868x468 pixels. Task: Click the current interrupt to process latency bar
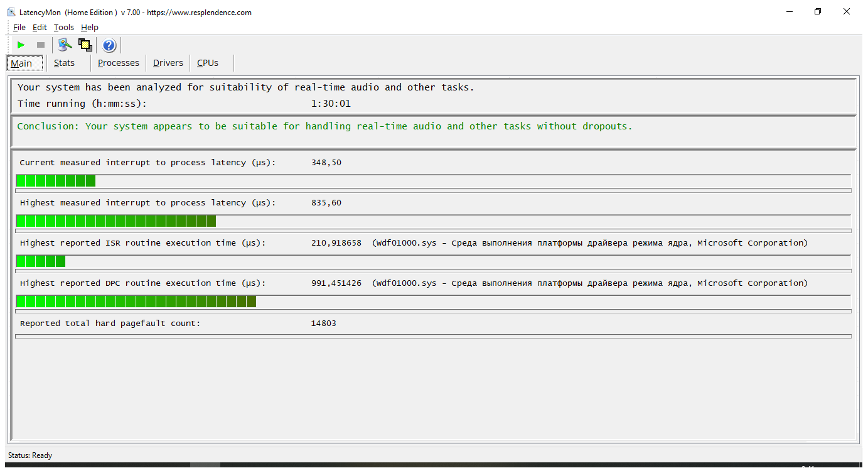433,181
